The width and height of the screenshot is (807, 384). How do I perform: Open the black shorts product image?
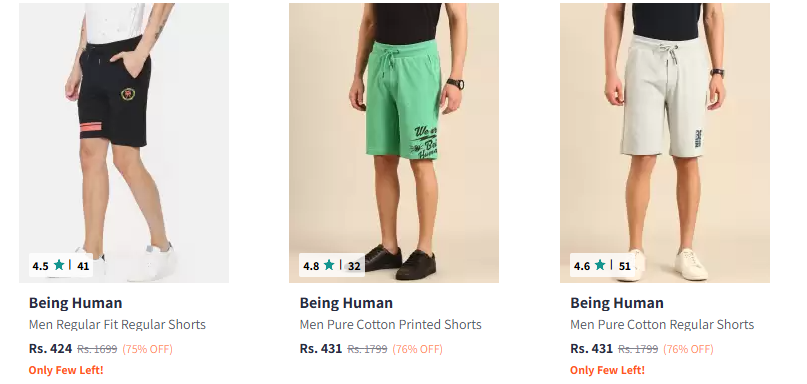(x=124, y=143)
